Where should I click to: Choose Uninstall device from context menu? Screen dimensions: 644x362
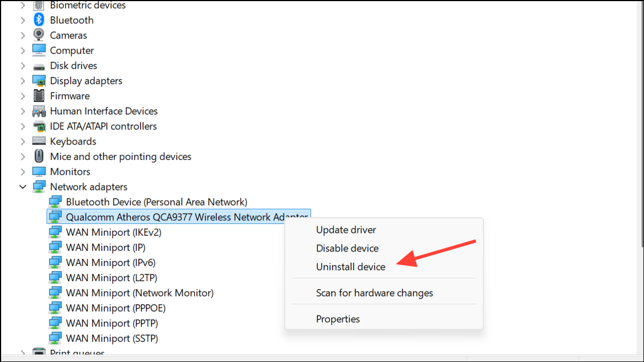(x=350, y=267)
